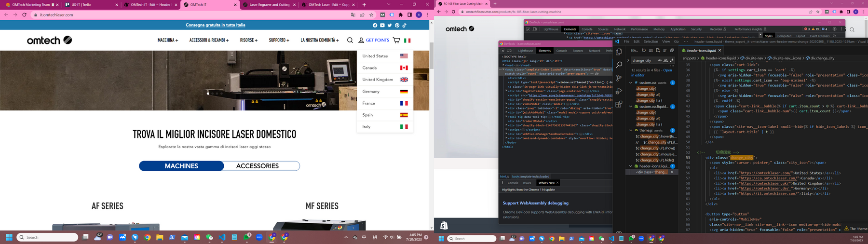Click the Italian flag country switcher in the header

(x=407, y=41)
